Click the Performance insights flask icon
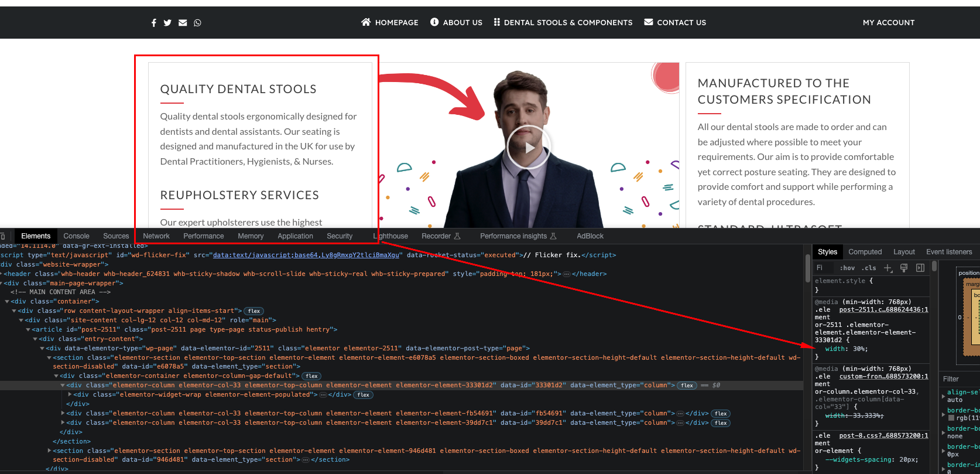 point(553,236)
